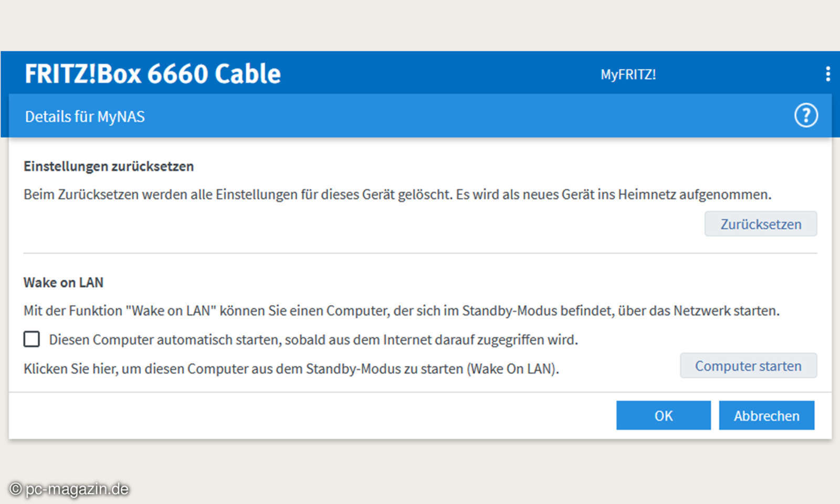Open the MyFRITZ! link in header
The image size is (840, 504).
[x=628, y=75]
